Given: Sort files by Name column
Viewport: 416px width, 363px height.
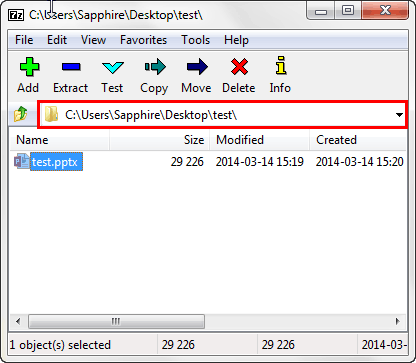Looking at the screenshot, I should tap(60, 140).
